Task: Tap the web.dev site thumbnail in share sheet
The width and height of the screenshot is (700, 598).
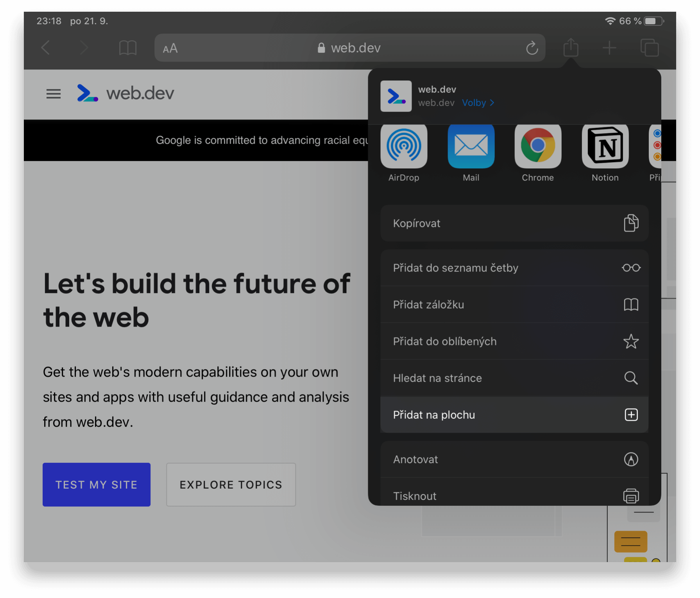Action: (x=396, y=96)
